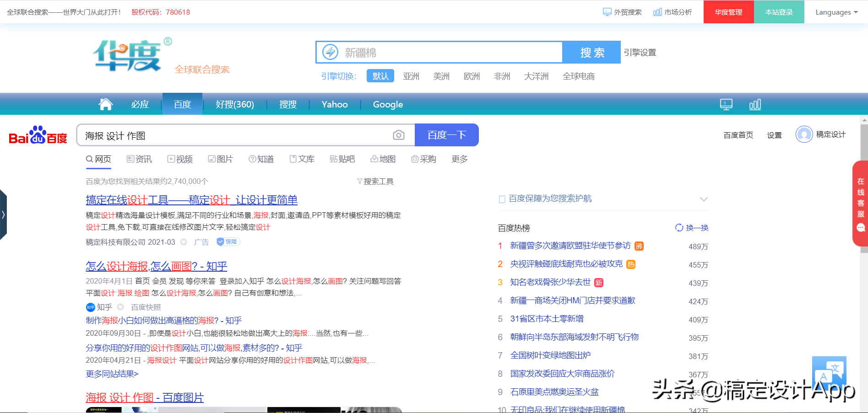The image size is (868, 413).
Task: Select the 亚洲 engine option
Action: point(411,76)
